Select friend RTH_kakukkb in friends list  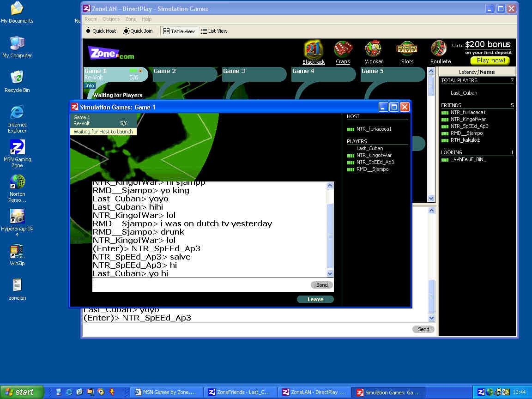pyautogui.click(x=465, y=140)
